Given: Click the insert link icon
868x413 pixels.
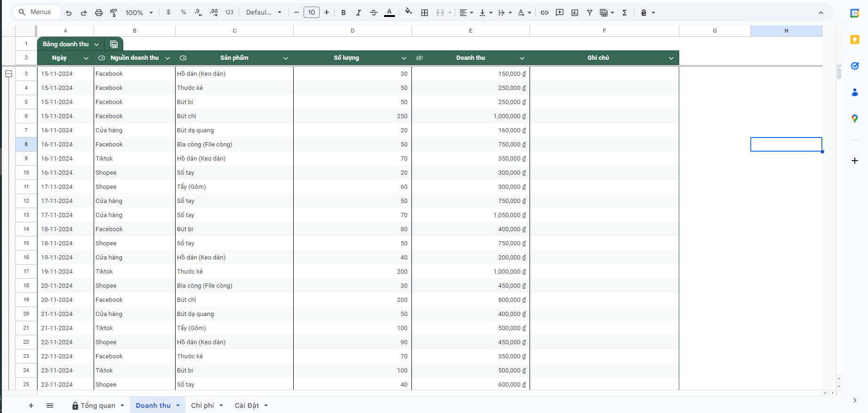Looking at the screenshot, I should [x=545, y=13].
